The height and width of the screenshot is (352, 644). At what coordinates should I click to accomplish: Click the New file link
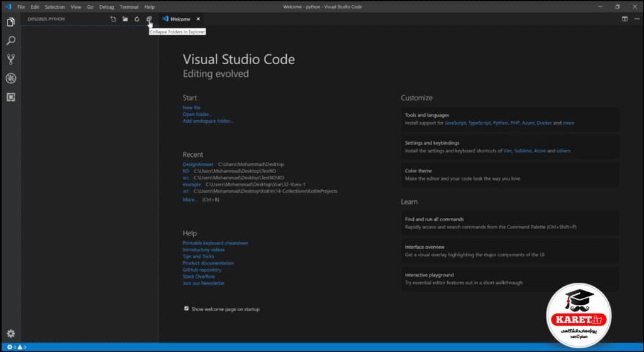pyautogui.click(x=191, y=107)
